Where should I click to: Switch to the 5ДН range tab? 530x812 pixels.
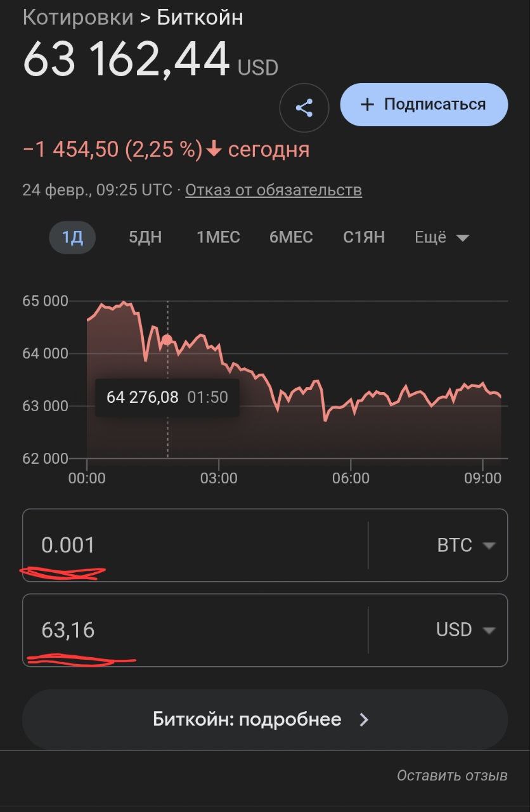click(145, 238)
